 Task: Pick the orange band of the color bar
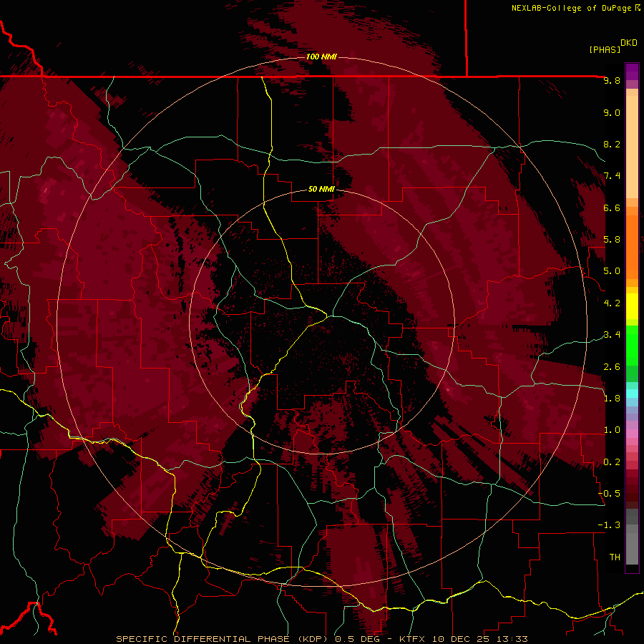(632, 246)
